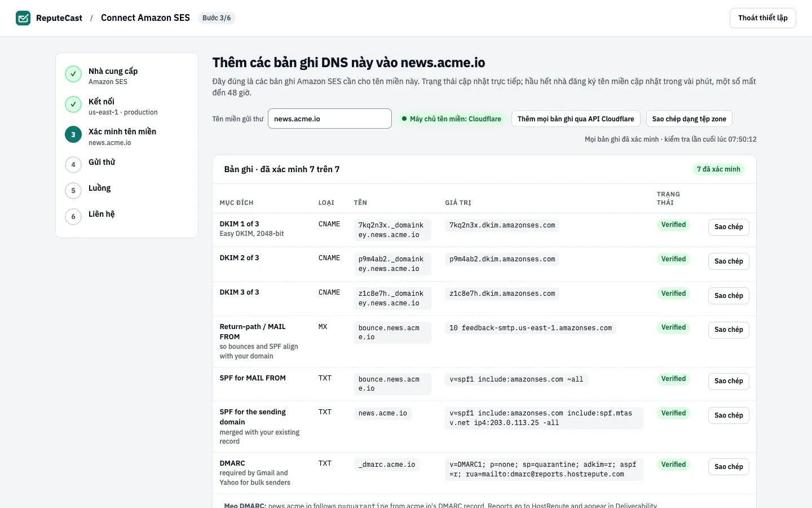812x508 pixels.
Task: Select the v=spf1 include:amazonses.com ~all value
Action: pyautogui.click(x=517, y=379)
